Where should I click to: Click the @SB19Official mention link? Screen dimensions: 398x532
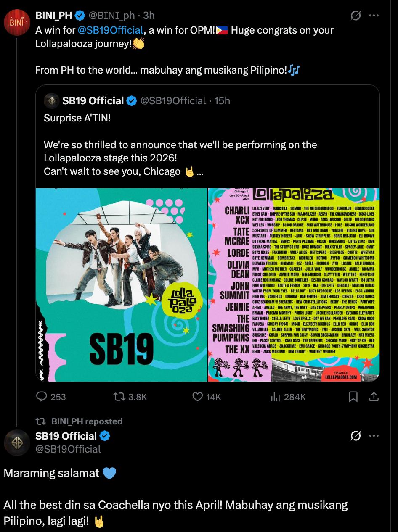coord(110,30)
